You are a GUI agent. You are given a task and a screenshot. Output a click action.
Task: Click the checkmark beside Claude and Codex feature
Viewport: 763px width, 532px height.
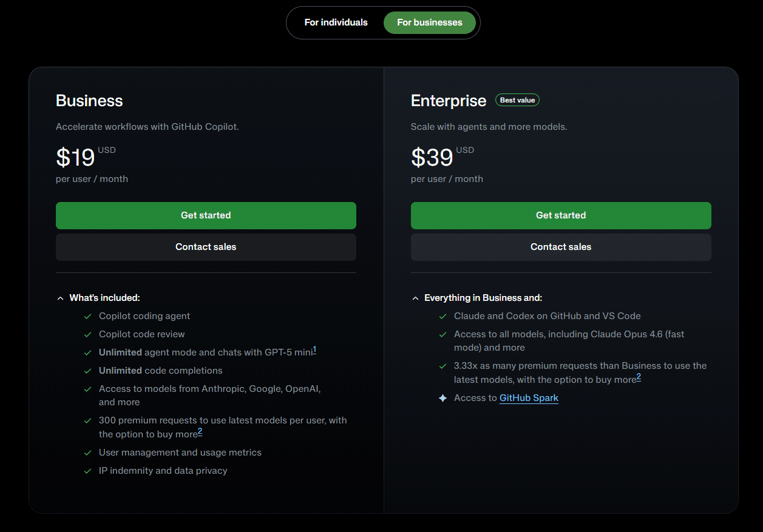point(443,316)
